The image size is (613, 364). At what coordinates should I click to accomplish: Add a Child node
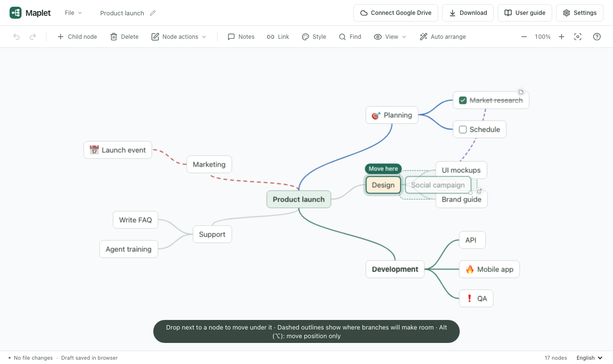click(x=77, y=37)
